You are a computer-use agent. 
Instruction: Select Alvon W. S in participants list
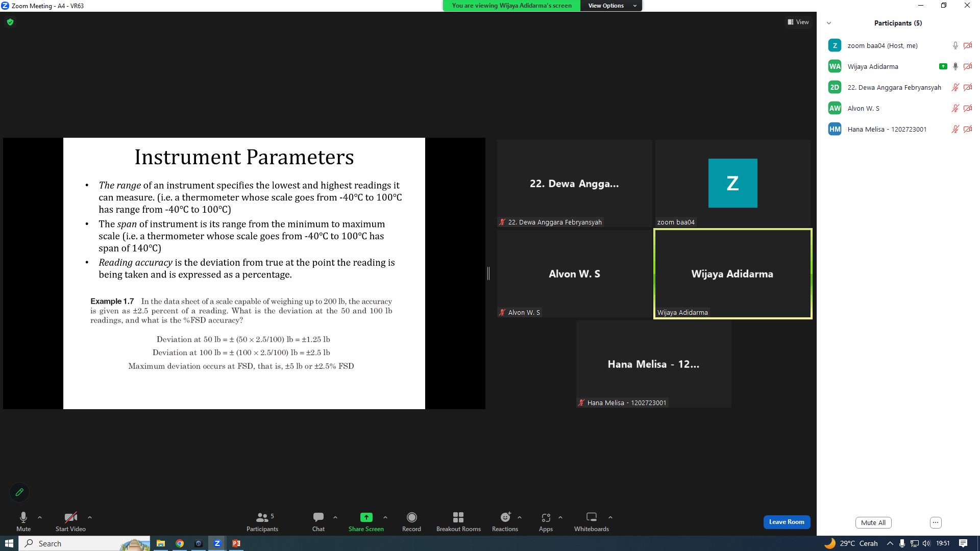point(898,108)
